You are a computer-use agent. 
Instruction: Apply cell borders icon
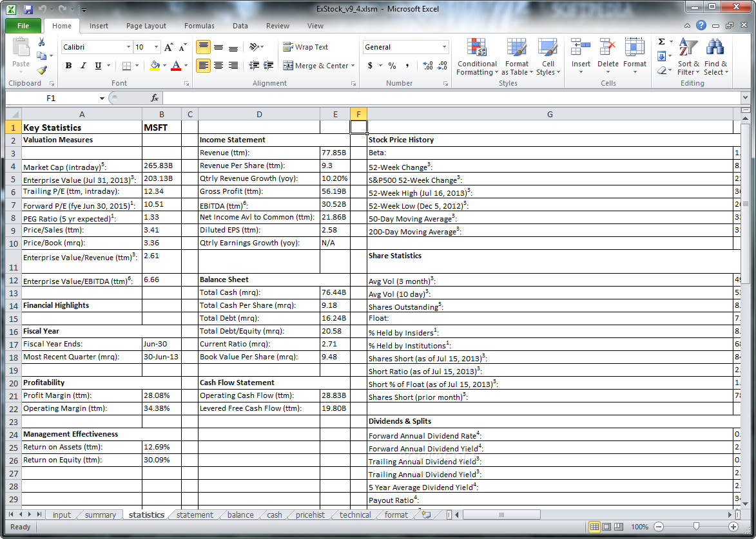[127, 66]
